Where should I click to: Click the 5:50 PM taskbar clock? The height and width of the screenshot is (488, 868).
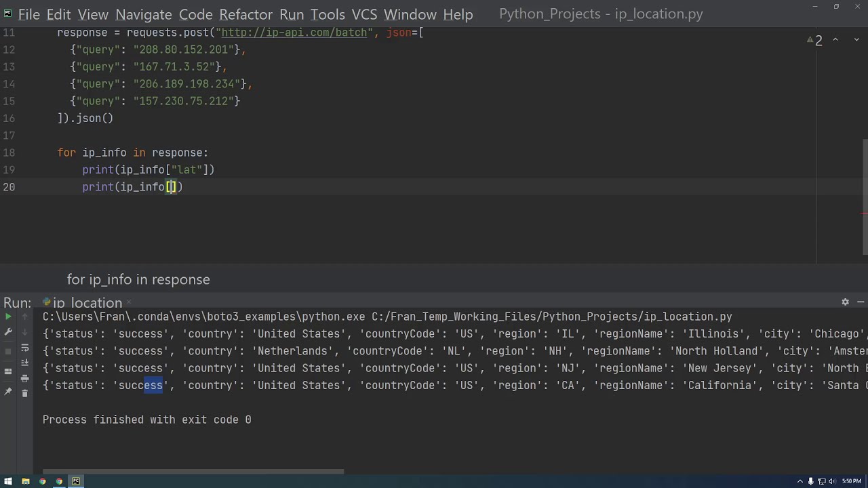coord(852,481)
